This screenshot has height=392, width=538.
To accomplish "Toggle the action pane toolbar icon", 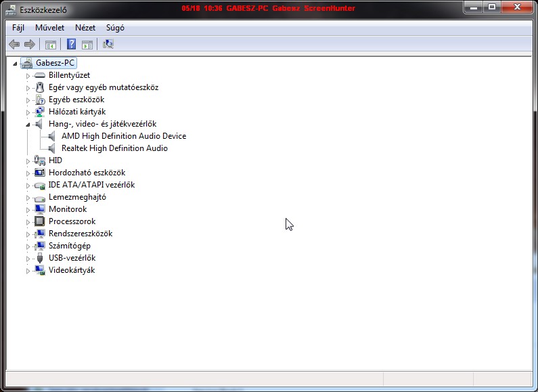I will click(x=87, y=44).
